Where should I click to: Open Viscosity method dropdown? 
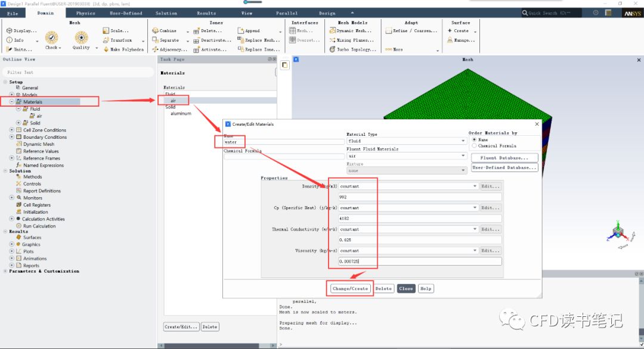(x=408, y=251)
